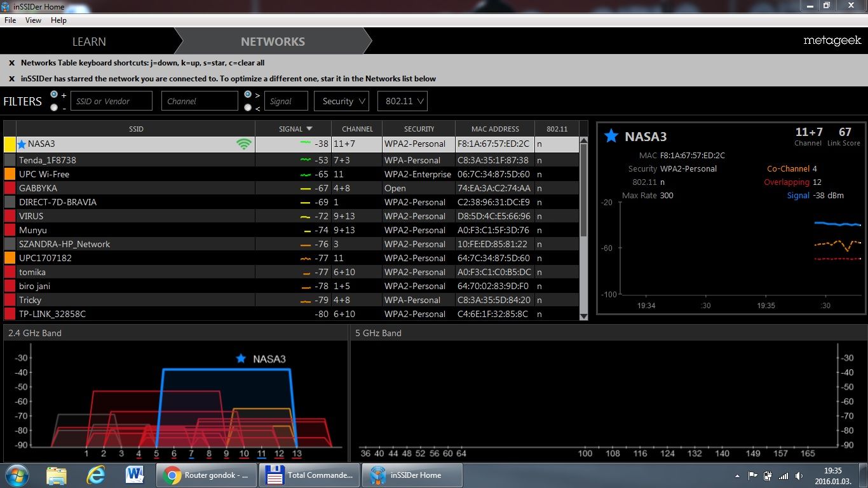Click the red color marker of GABBYKA row
The height and width of the screenshot is (488, 868).
pyautogui.click(x=10, y=188)
